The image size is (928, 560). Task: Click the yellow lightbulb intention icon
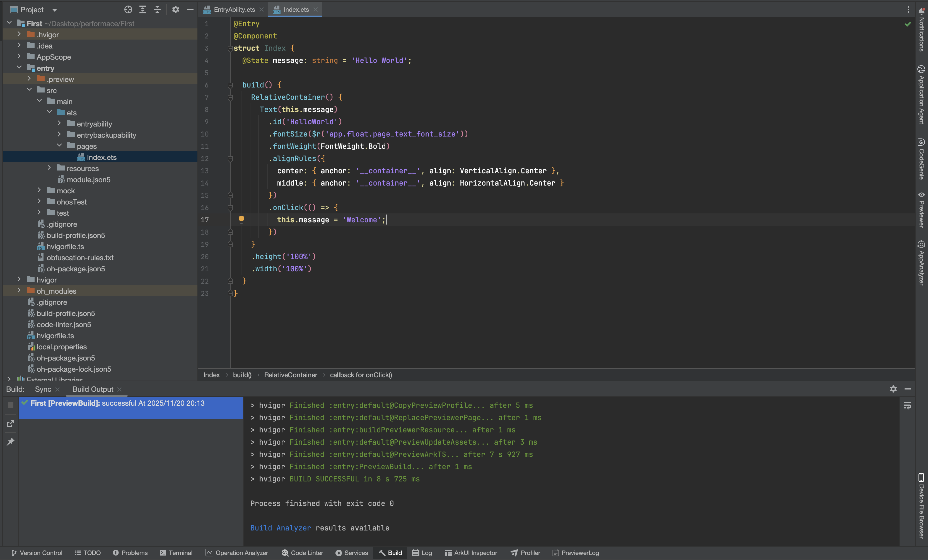point(241,220)
